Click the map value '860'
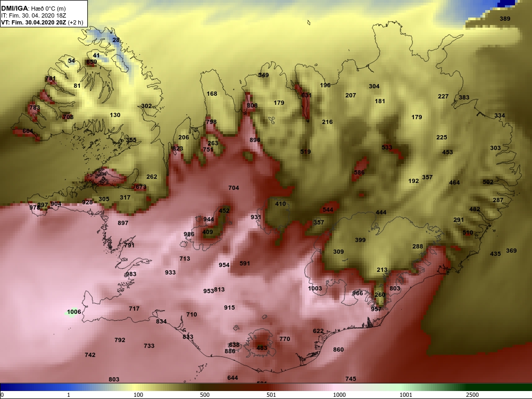Viewport: 532px width, 399px height. pyautogui.click(x=338, y=350)
